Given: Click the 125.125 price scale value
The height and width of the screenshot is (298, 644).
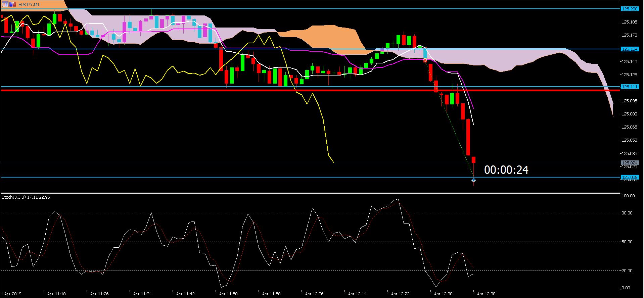Looking at the screenshot, I should (x=630, y=74).
